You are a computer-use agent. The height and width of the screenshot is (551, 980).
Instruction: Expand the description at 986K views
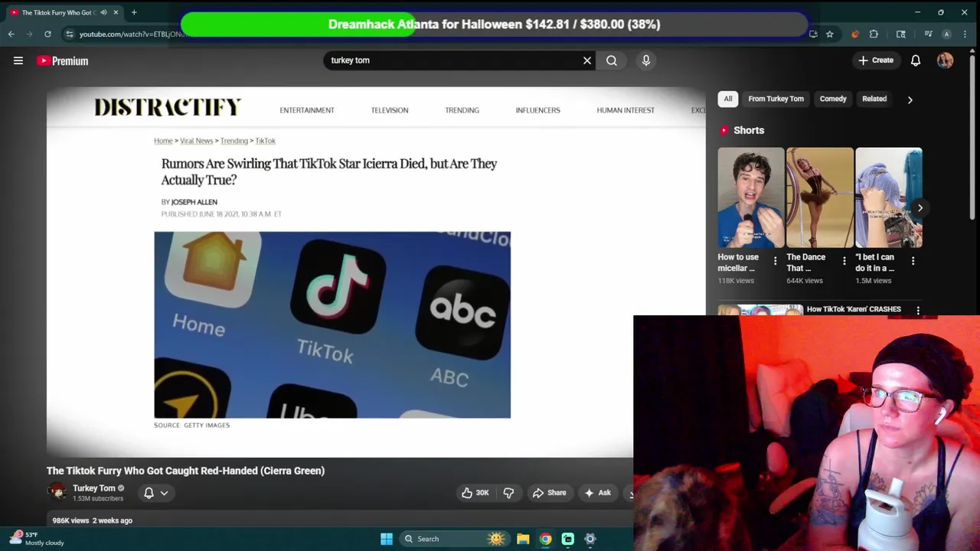pos(92,520)
